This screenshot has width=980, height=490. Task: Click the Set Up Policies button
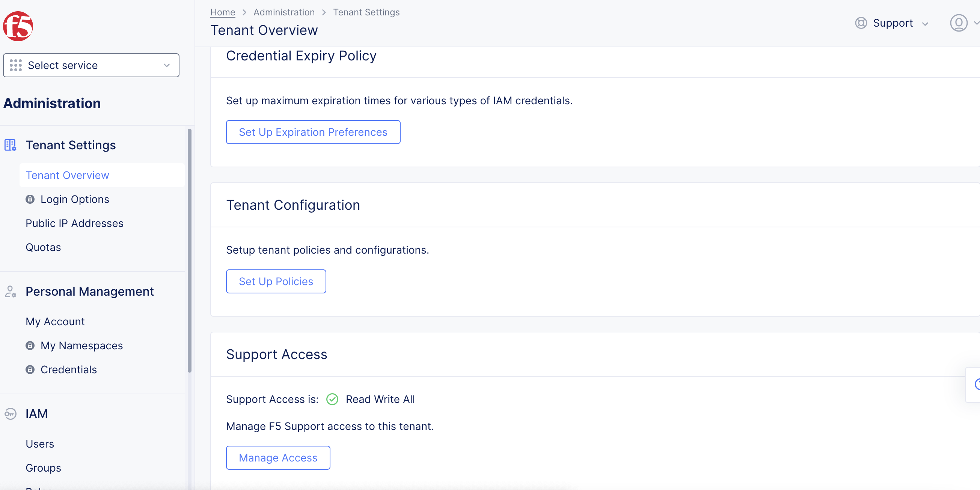[276, 281]
